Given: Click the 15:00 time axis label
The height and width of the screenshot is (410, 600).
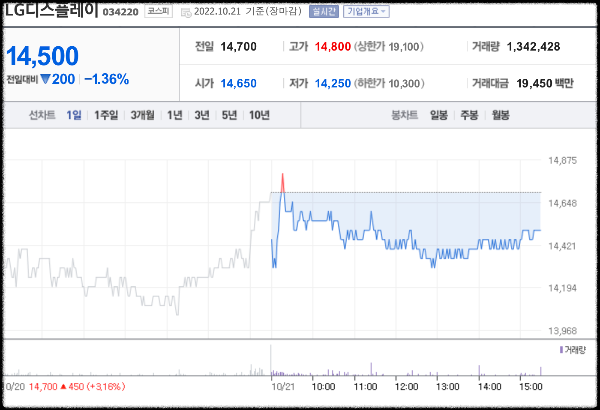Looking at the screenshot, I should (531, 387).
